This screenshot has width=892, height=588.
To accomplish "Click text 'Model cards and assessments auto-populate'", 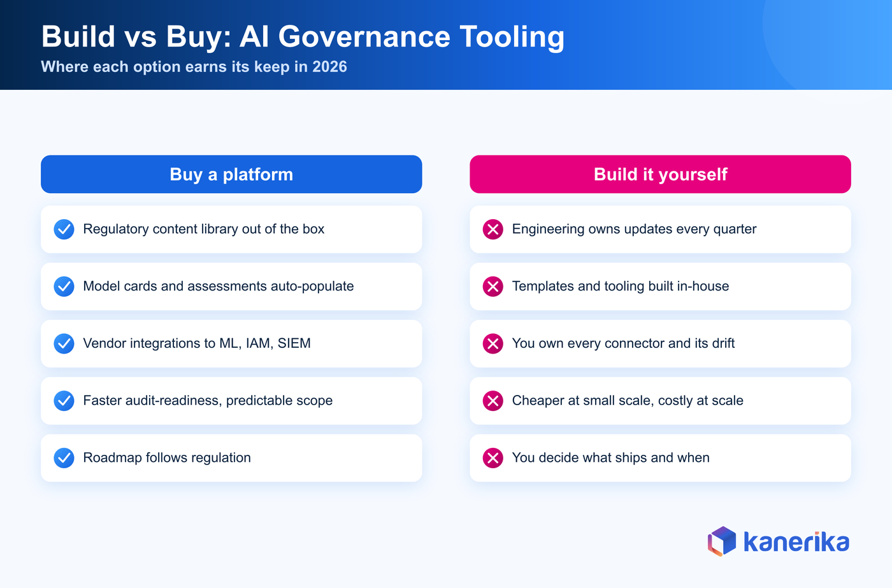I will tap(219, 286).
